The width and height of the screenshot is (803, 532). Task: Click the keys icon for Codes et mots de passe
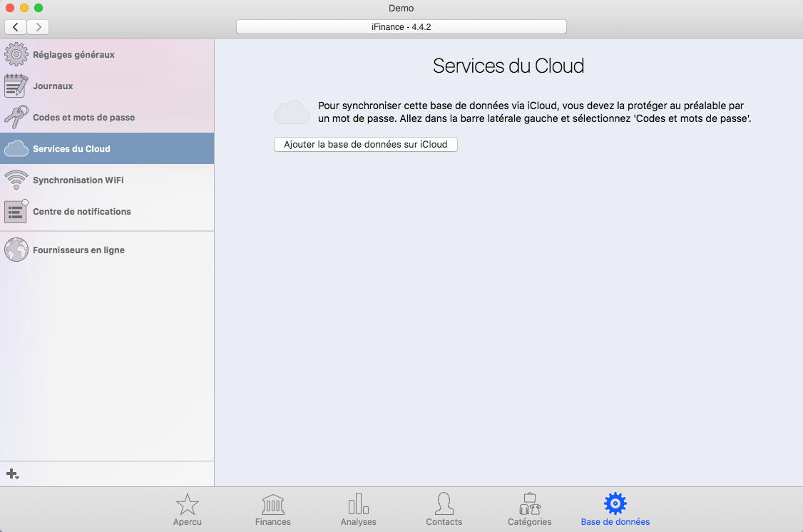(16, 117)
